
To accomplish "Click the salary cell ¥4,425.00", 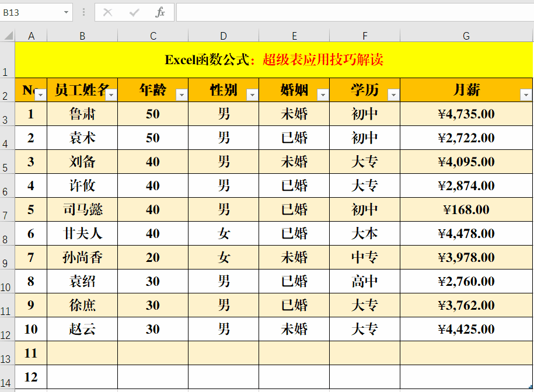I will pyautogui.click(x=466, y=329).
